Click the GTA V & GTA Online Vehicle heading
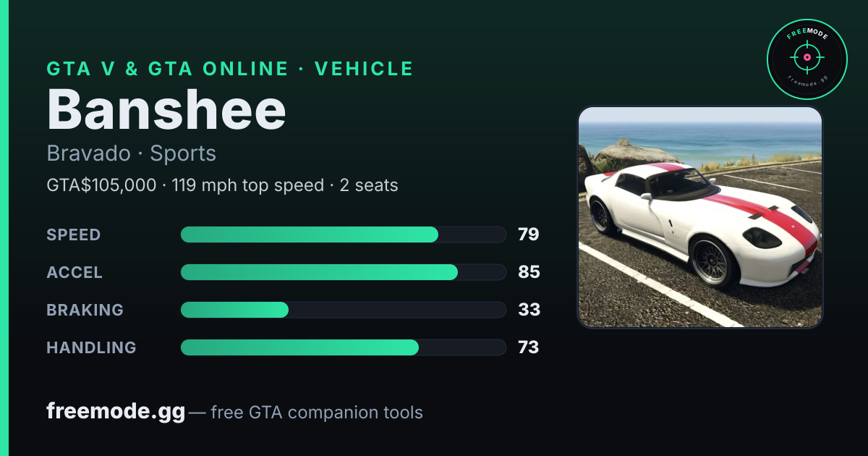 pos(230,69)
